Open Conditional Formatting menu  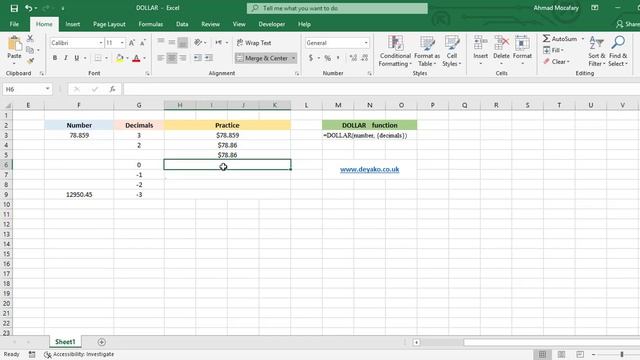(395, 51)
